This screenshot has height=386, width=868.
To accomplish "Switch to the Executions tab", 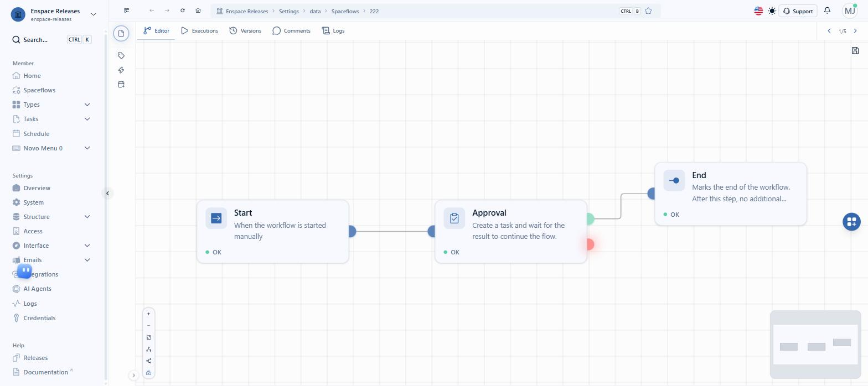I will pyautogui.click(x=199, y=31).
